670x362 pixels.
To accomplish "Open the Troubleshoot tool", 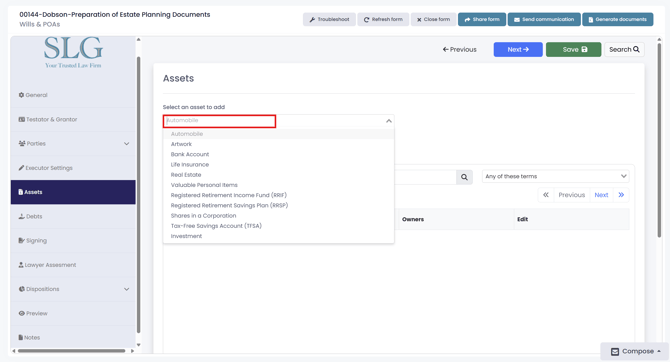I will coord(329,19).
